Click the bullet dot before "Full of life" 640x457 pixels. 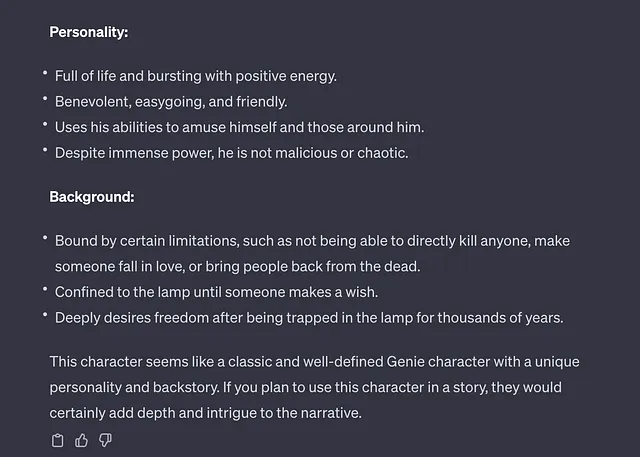45,73
